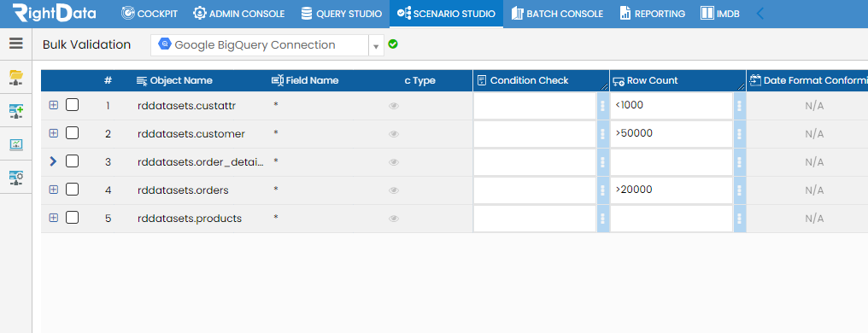The image size is (868, 333).
Task: Click the settings gear sidebar icon
Action: tap(16, 177)
